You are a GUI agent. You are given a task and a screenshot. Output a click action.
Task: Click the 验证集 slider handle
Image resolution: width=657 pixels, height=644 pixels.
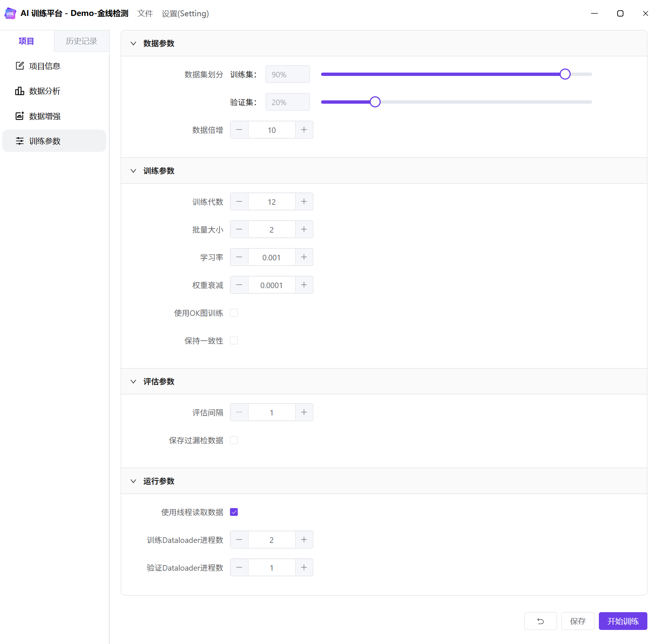click(375, 102)
